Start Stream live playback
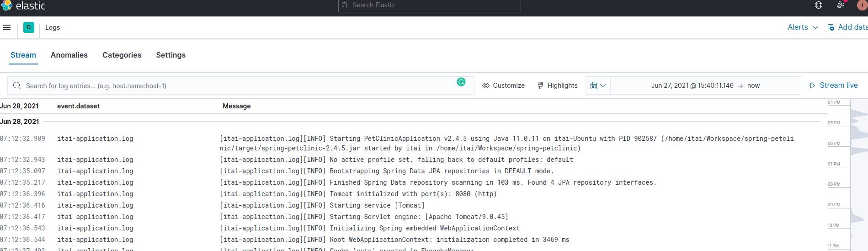 (834, 85)
